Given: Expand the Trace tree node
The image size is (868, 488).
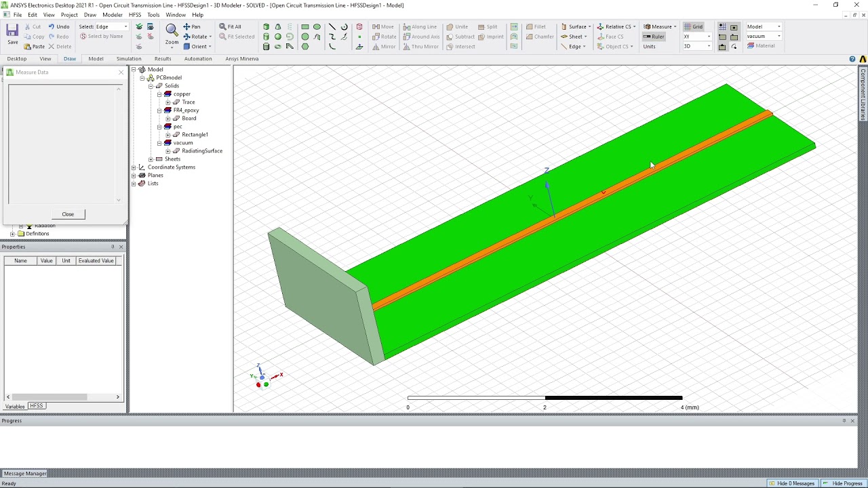Looking at the screenshot, I should tap(167, 102).
